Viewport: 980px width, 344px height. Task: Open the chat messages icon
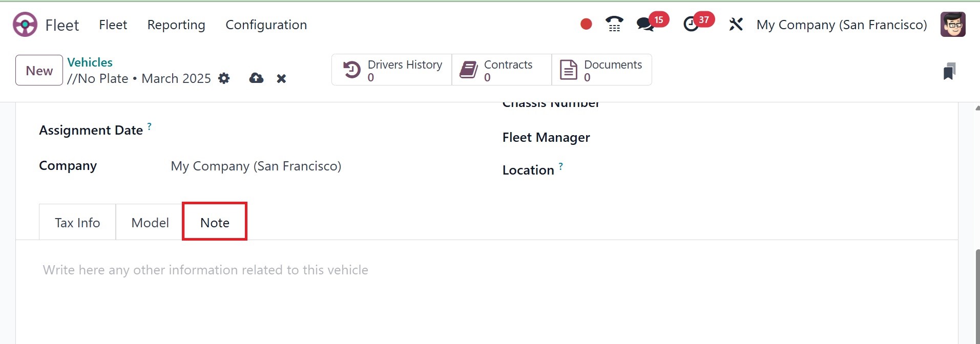pos(645,24)
